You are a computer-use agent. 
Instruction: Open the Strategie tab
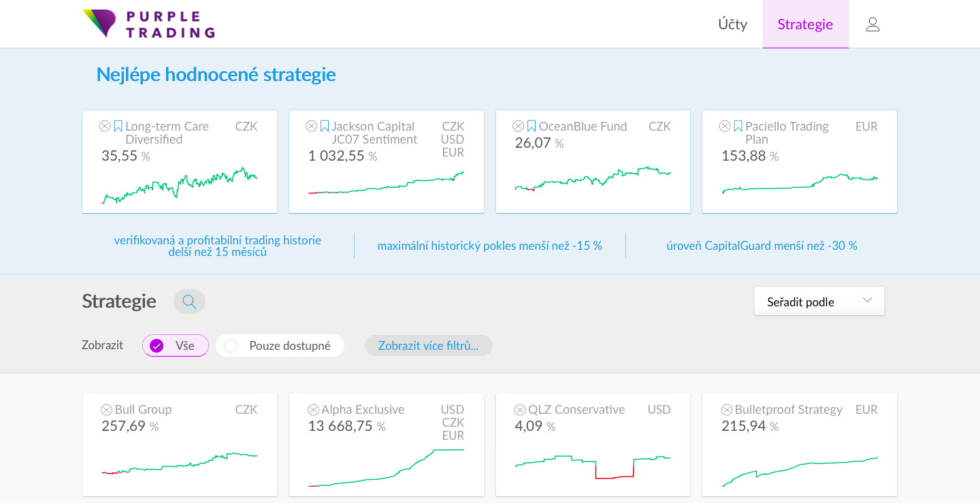click(x=805, y=25)
